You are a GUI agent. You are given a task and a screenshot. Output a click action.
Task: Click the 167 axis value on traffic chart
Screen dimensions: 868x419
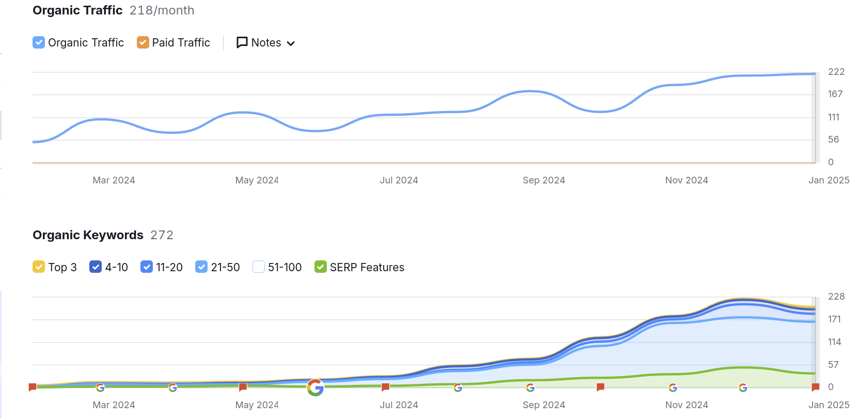835,94
